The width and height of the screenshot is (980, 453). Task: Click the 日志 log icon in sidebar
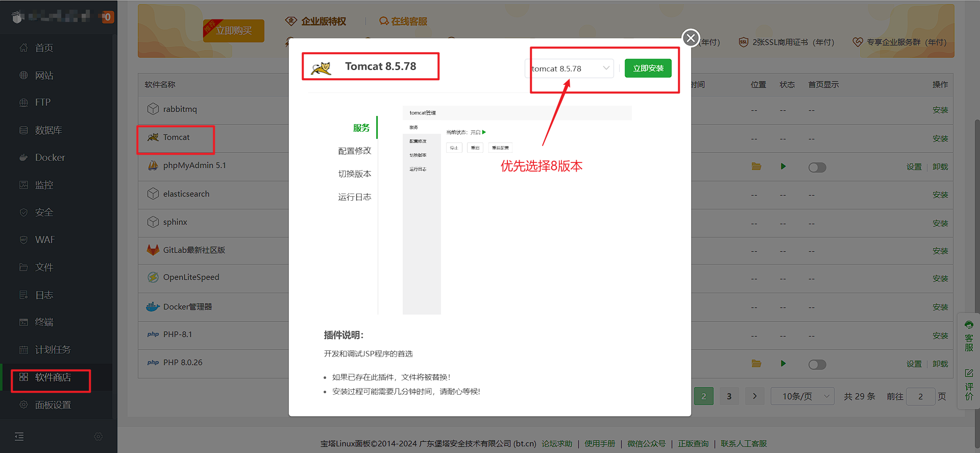click(23, 295)
